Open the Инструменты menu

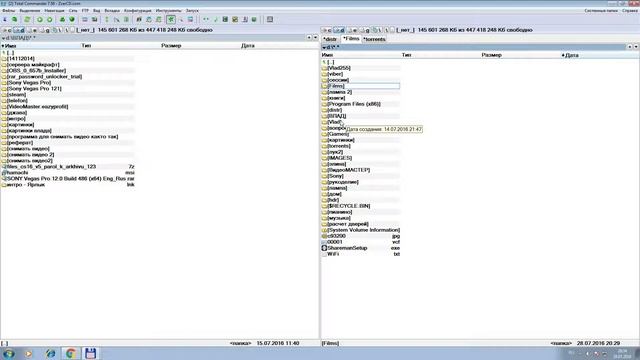(169, 11)
